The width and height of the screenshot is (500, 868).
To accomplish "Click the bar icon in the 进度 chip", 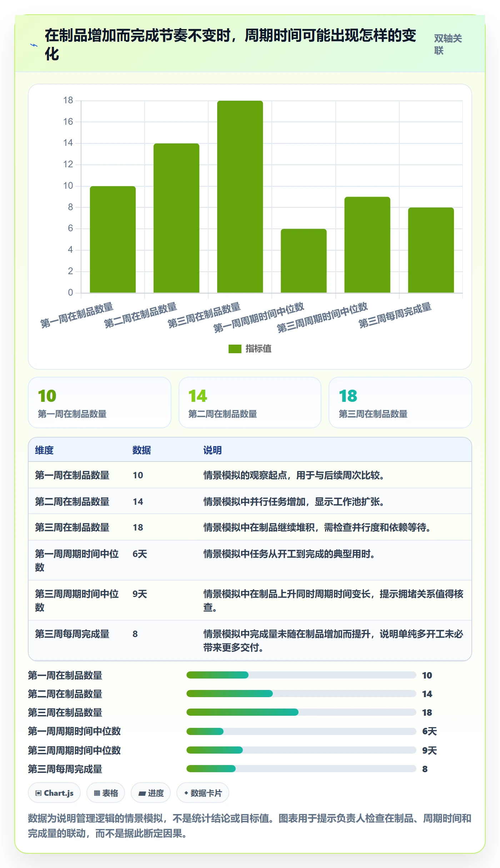I will (142, 794).
